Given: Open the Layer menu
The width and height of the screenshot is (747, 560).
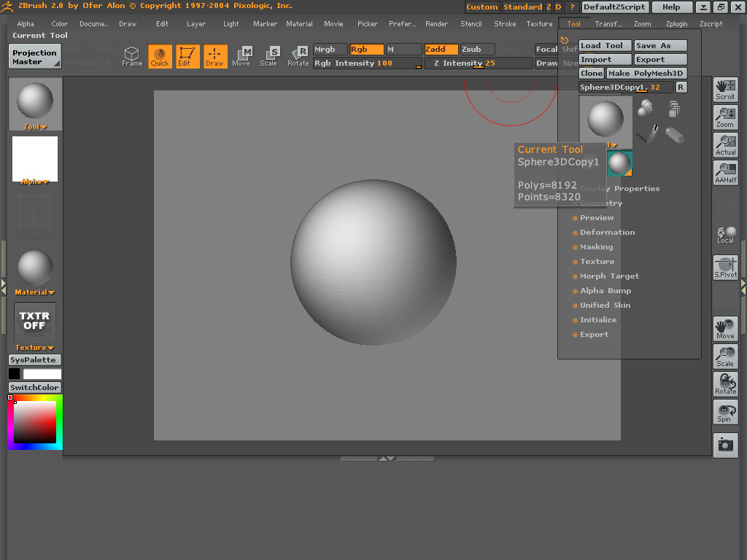Looking at the screenshot, I should [x=196, y=24].
